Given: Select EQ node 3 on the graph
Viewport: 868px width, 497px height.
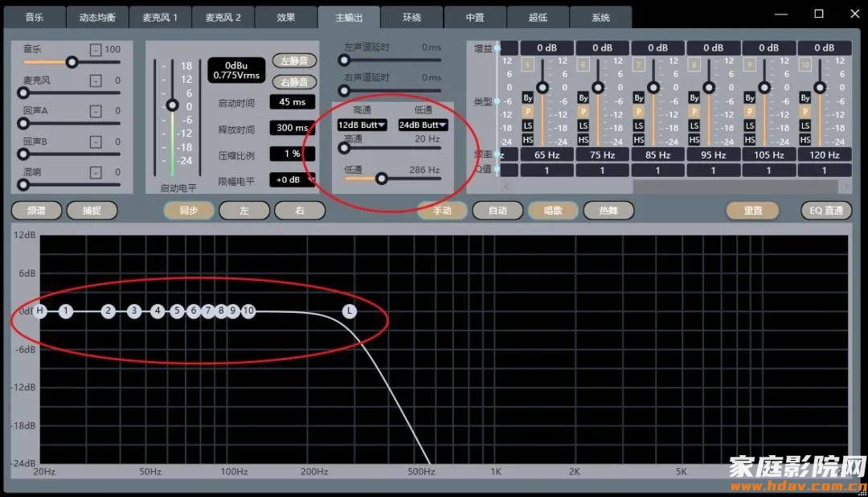Looking at the screenshot, I should coord(134,311).
